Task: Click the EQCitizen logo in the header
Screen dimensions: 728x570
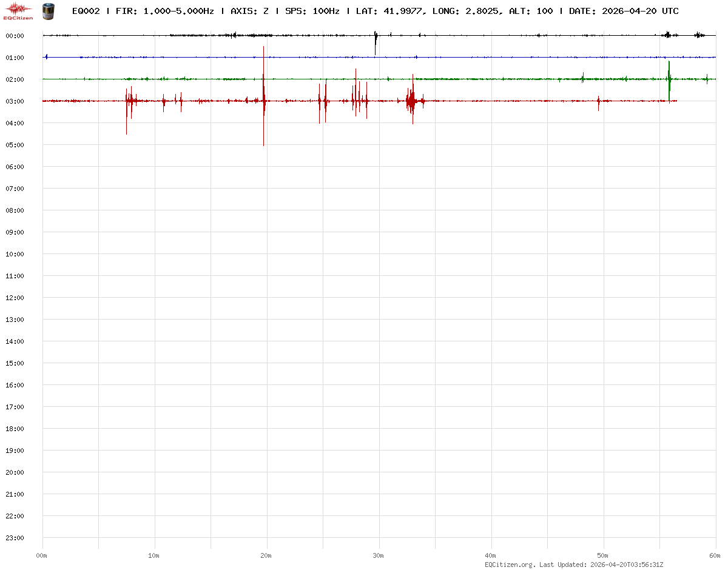Action: point(18,10)
